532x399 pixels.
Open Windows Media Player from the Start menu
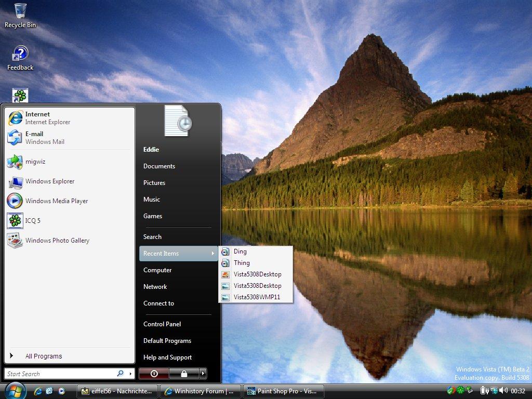coord(56,201)
